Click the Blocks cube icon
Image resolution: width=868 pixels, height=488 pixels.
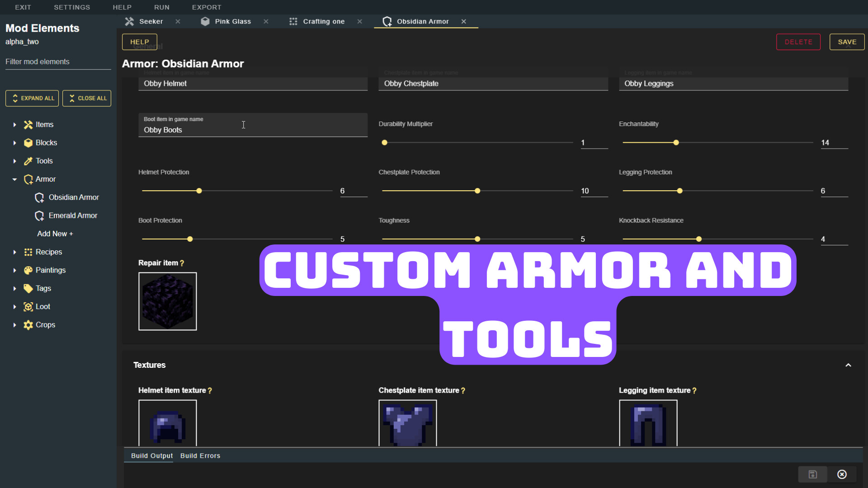(28, 143)
